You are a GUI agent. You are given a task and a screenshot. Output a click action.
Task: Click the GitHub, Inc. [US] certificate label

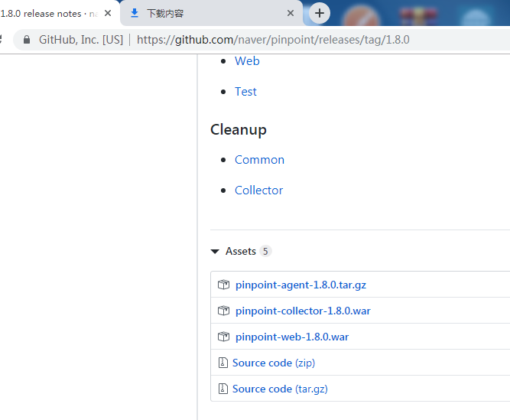pos(81,40)
